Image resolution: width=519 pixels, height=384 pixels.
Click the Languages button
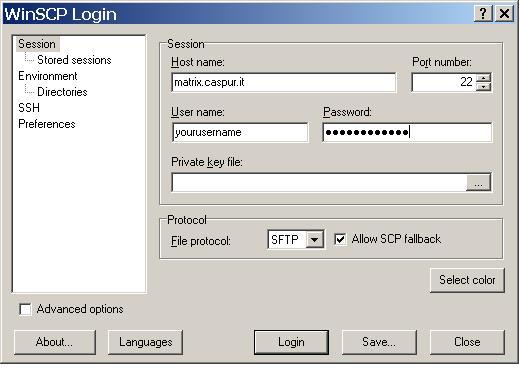point(145,342)
